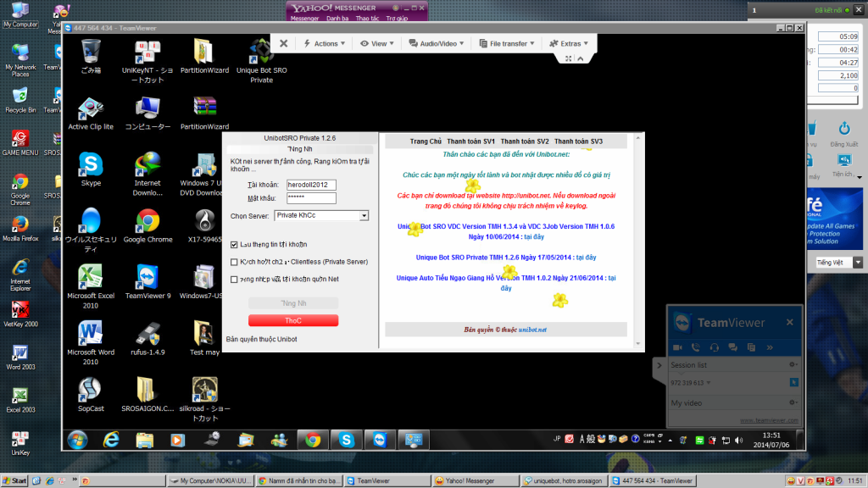Open the My video gear options

(x=793, y=402)
